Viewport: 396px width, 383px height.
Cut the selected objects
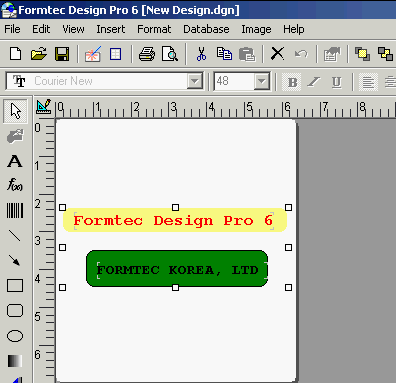(201, 54)
